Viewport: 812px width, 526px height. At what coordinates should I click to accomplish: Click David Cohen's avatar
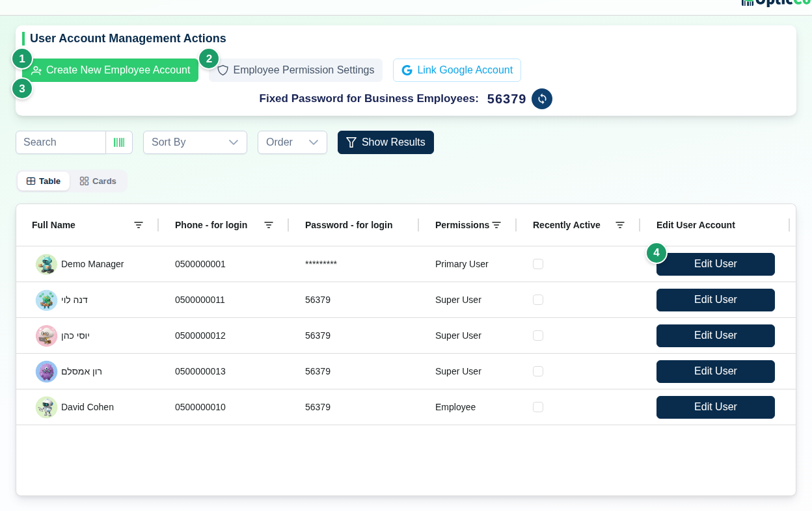[x=46, y=407]
